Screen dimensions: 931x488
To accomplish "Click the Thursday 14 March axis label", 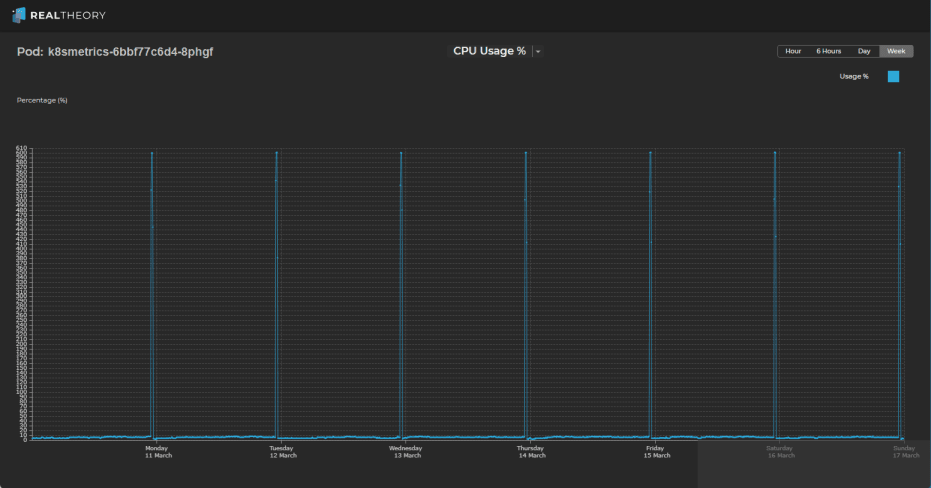I will point(531,452).
